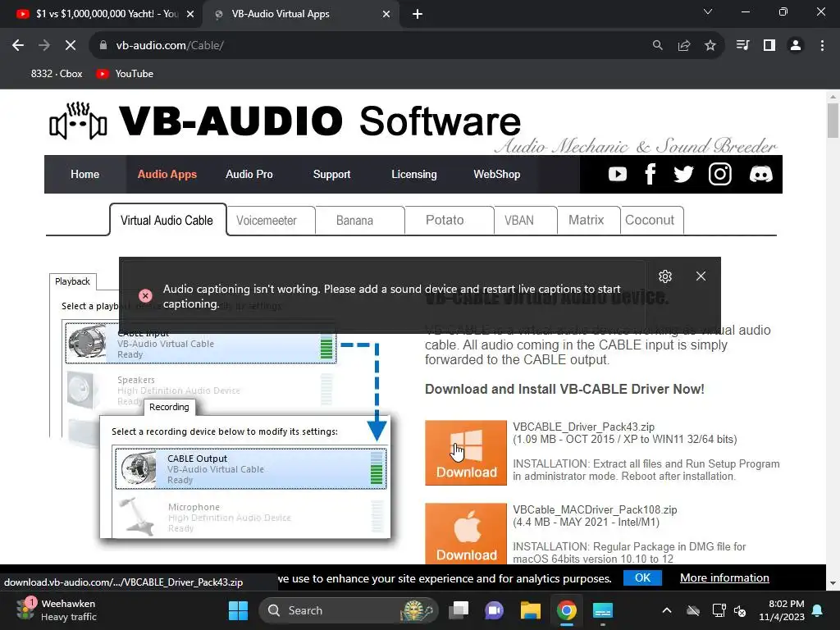Click Chrome icon on taskbar
Image resolution: width=840 pixels, height=630 pixels.
566,610
